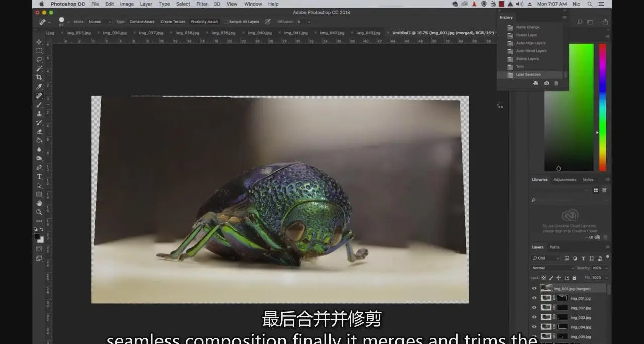Viewport: 644px width, 344px height.
Task: Hide the img_003.jpg layer
Action: pyautogui.click(x=534, y=317)
